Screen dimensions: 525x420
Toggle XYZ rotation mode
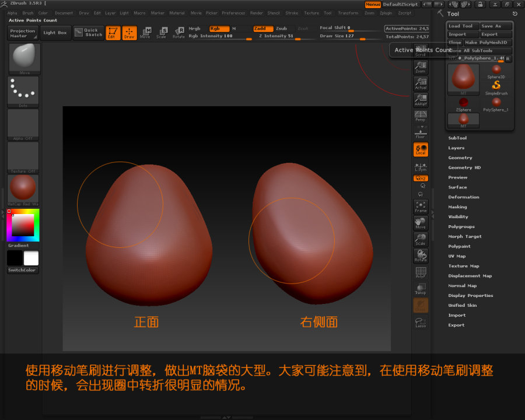coord(421,178)
